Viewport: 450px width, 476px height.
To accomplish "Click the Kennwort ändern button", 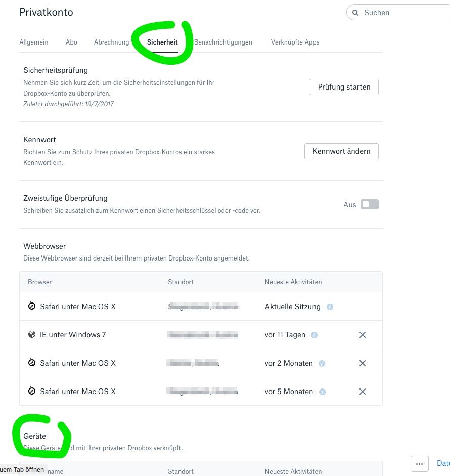I will tap(341, 151).
